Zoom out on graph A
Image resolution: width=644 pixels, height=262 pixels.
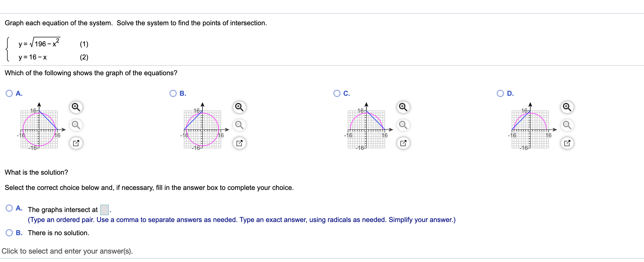click(x=76, y=125)
